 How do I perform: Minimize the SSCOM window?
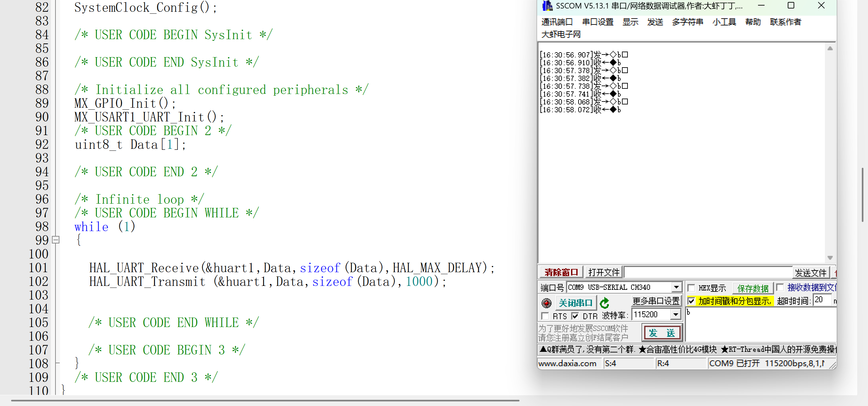click(761, 6)
